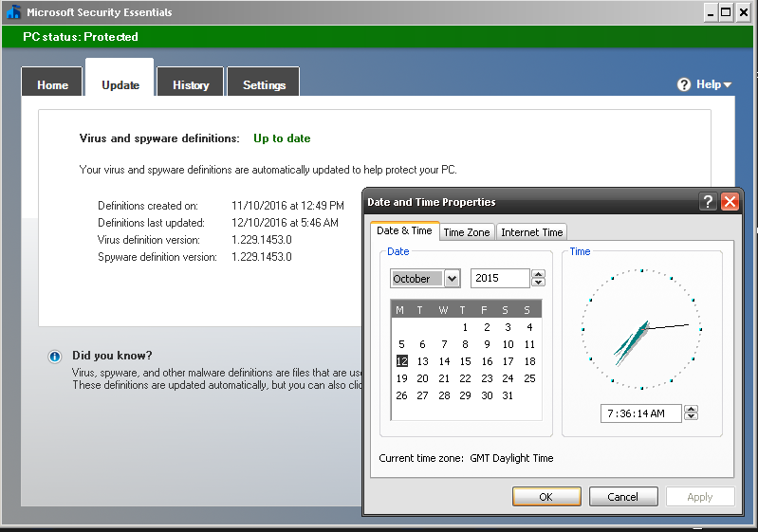Select day 12 in the calendar
Viewport: 758px width, 532px height.
401,361
